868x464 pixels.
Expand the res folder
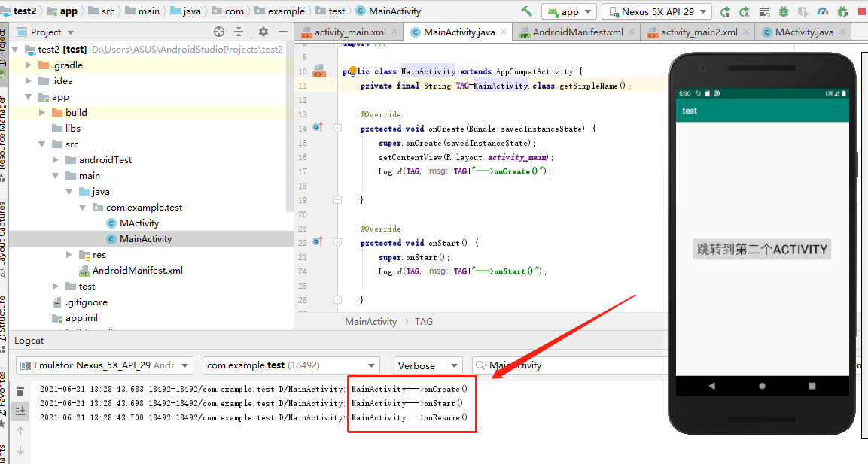(x=69, y=255)
